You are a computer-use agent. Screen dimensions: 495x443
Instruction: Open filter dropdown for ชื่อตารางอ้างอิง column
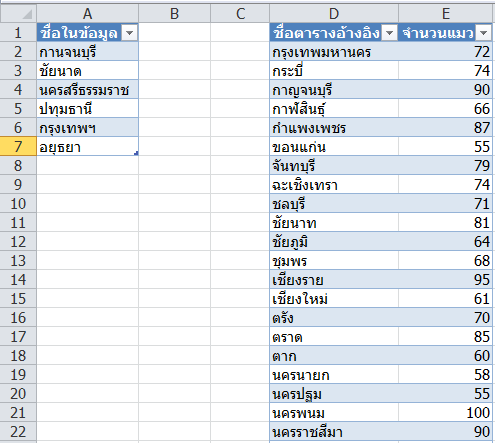pos(389,33)
